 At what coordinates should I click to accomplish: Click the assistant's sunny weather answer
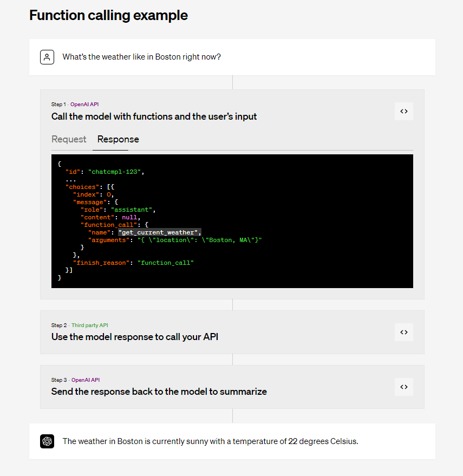210,441
